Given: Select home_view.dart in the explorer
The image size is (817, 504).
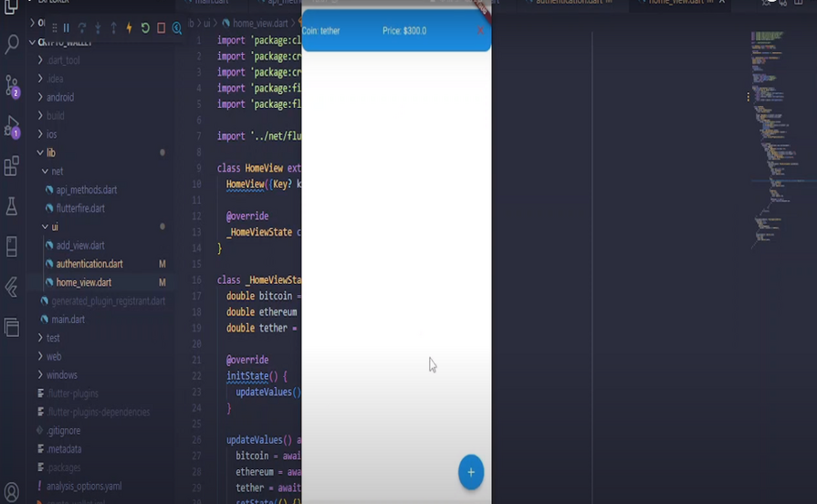Looking at the screenshot, I should (x=84, y=282).
